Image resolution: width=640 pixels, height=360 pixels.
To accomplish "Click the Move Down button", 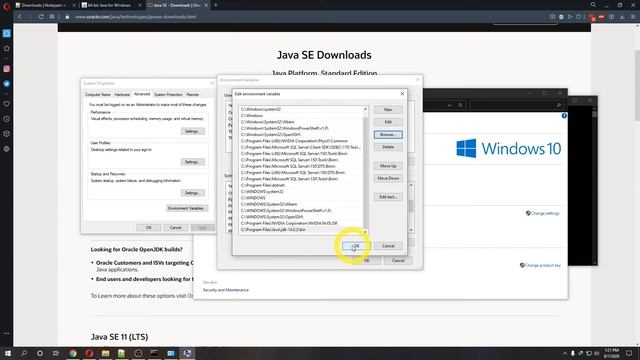I will click(388, 178).
